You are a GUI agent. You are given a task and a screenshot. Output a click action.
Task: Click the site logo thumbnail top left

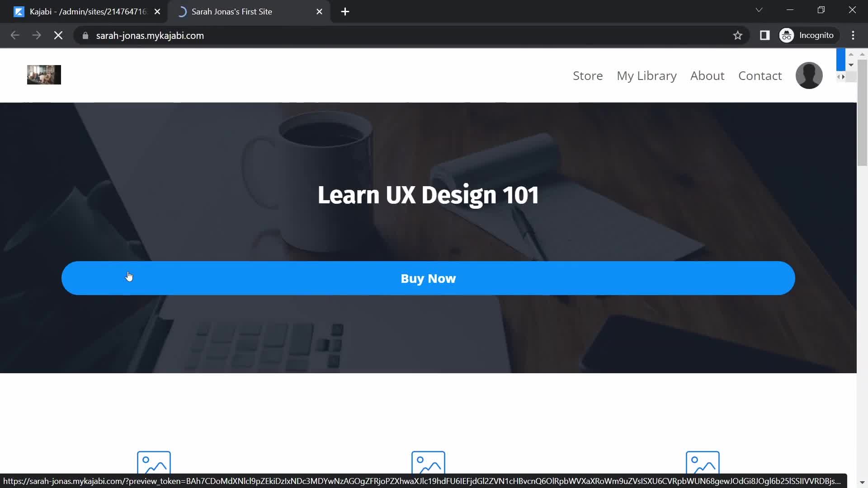(x=43, y=75)
